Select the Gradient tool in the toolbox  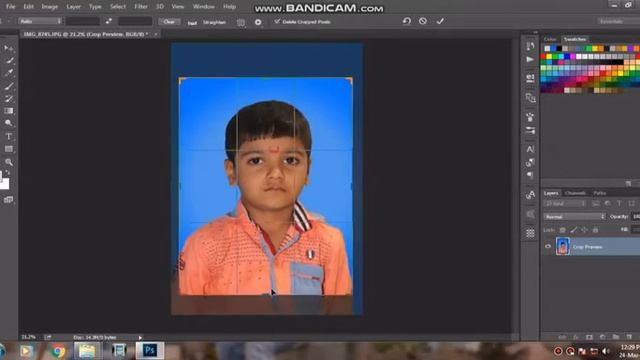click(9, 111)
